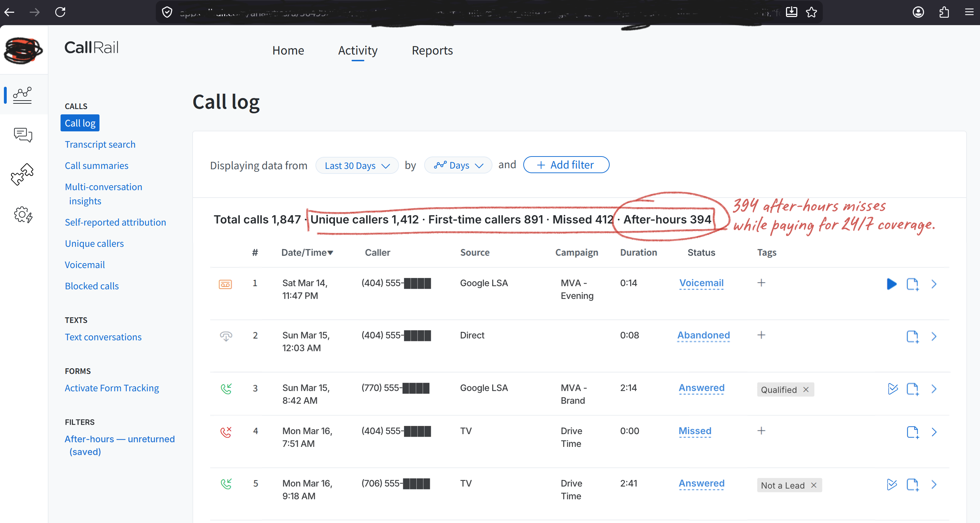Viewport: 980px width, 523px height.
Task: Open the browser hamburger menu
Action: tap(969, 12)
